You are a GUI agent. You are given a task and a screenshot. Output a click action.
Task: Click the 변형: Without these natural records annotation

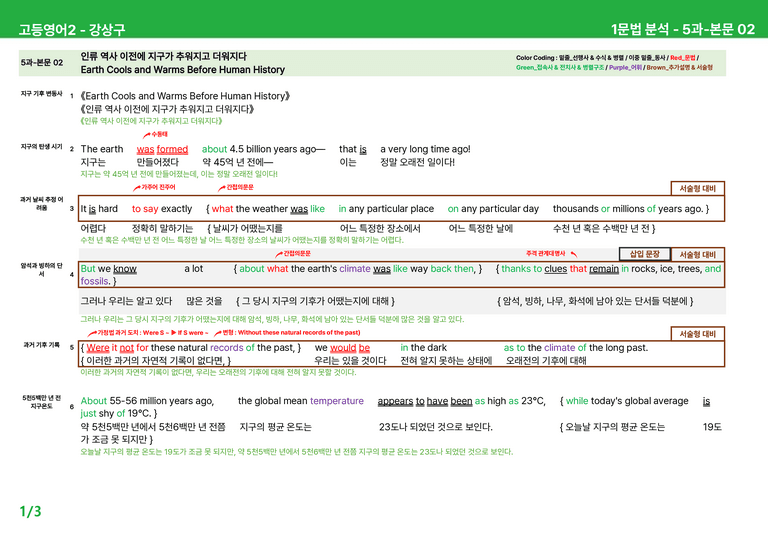pos(287,333)
